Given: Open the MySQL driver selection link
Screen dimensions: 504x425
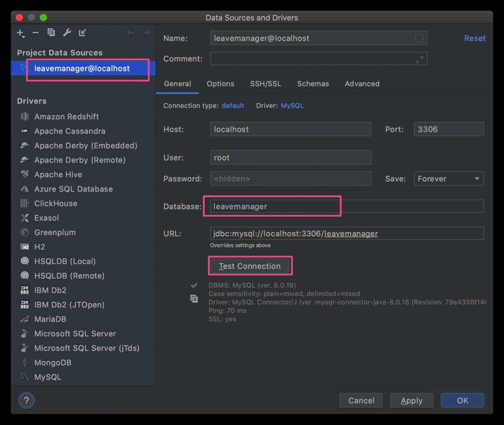Looking at the screenshot, I should 292,106.
